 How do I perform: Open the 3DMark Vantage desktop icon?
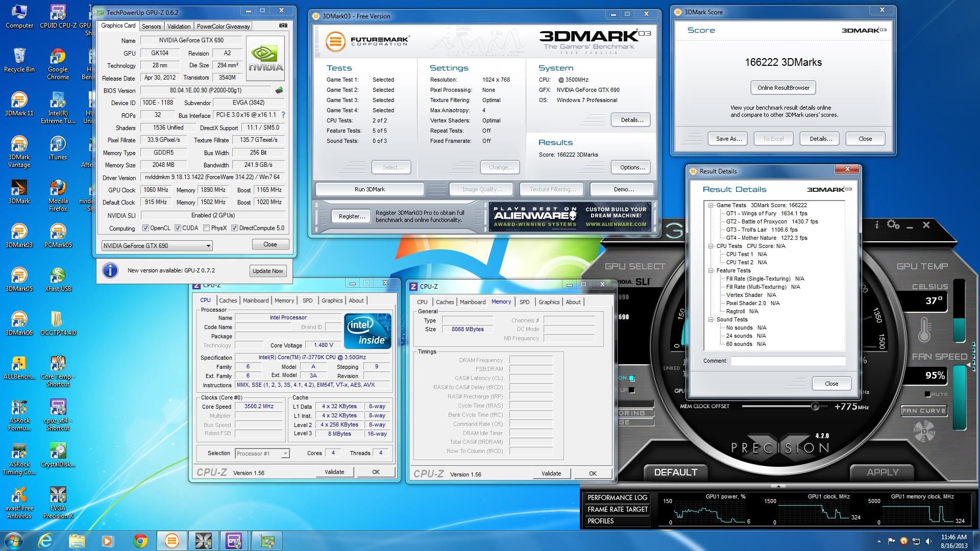click(x=19, y=152)
